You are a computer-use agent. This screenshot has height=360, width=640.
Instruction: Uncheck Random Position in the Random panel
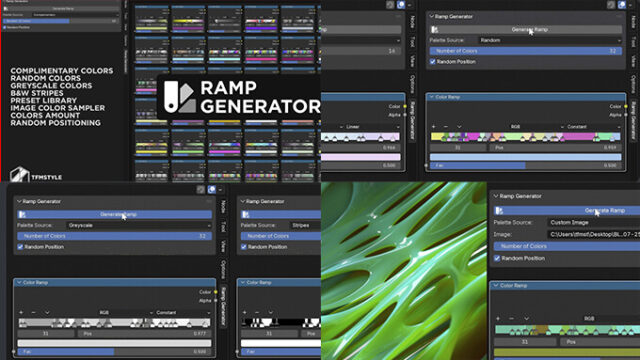(433, 62)
